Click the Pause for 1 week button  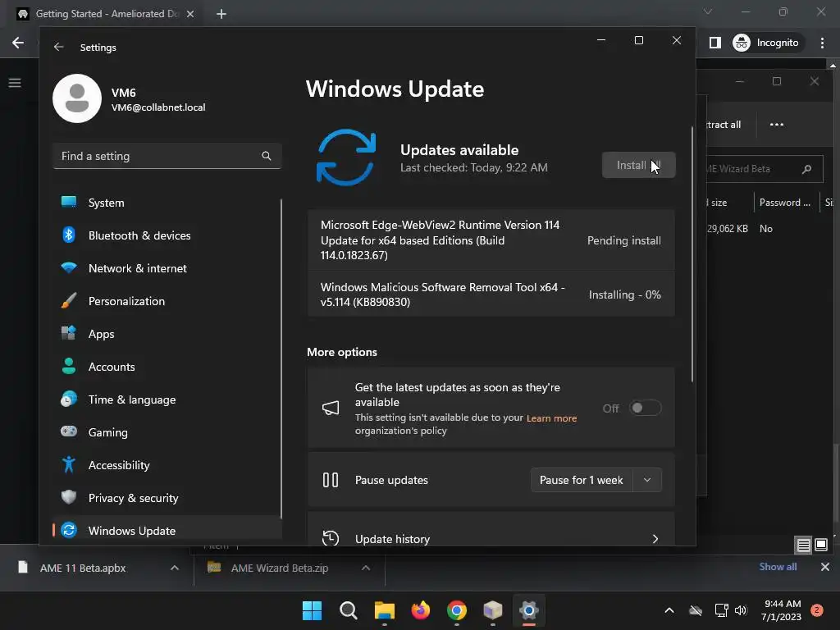point(582,480)
